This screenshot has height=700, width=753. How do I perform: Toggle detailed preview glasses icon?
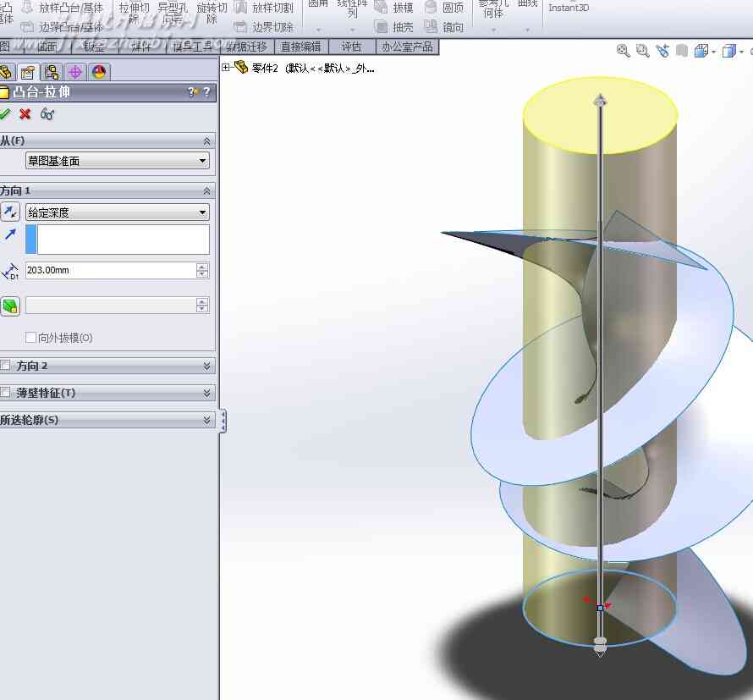(47, 114)
